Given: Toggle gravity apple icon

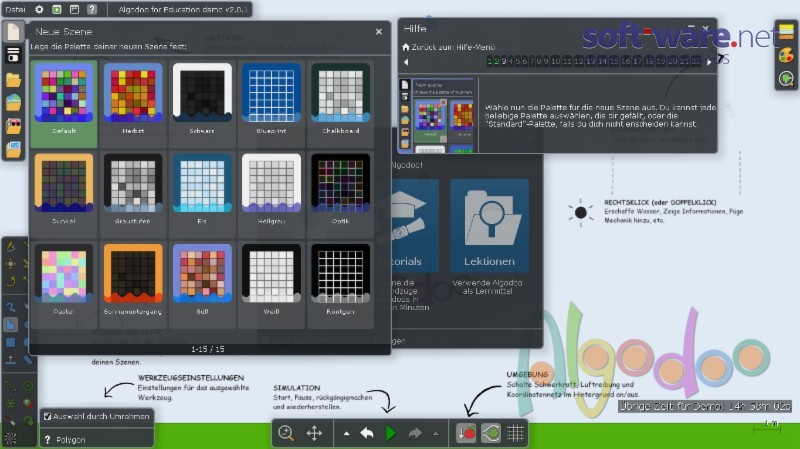Looking at the screenshot, I should coord(466,433).
